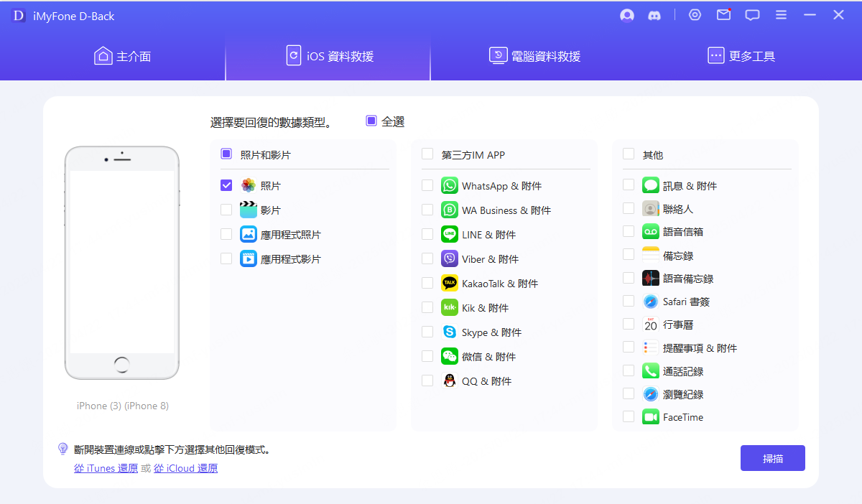This screenshot has height=504, width=862.
Task: Check the QQ & 附件 checkbox
Action: [x=427, y=381]
